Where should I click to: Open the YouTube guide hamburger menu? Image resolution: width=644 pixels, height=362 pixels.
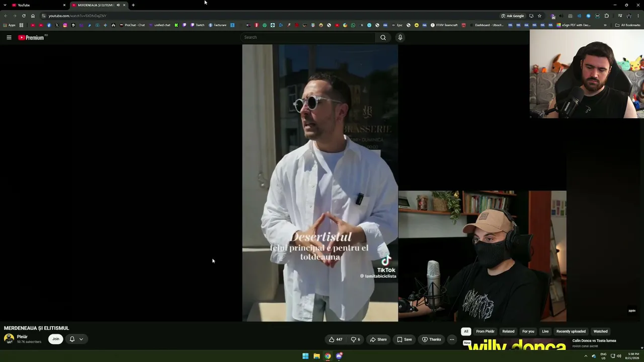point(9,37)
